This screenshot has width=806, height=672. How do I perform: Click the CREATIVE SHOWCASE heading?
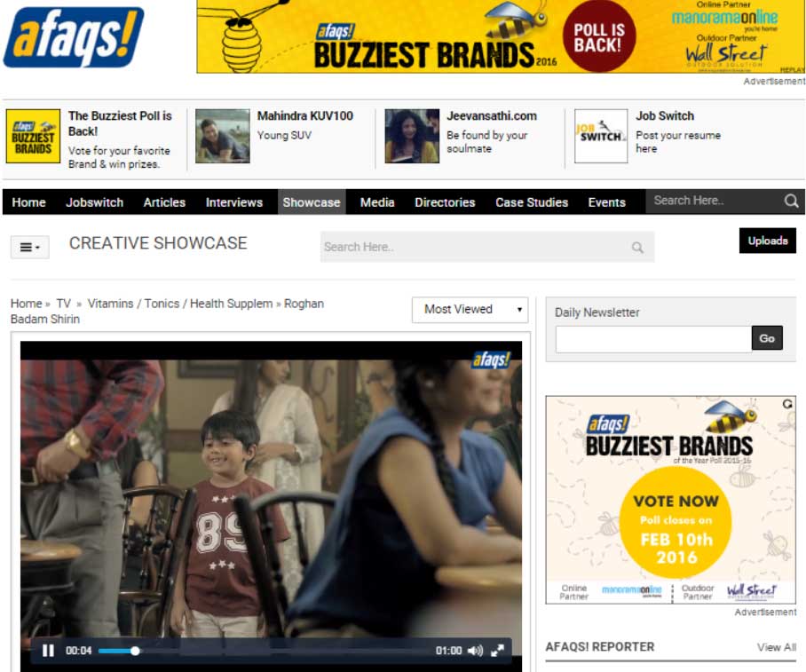tap(158, 243)
